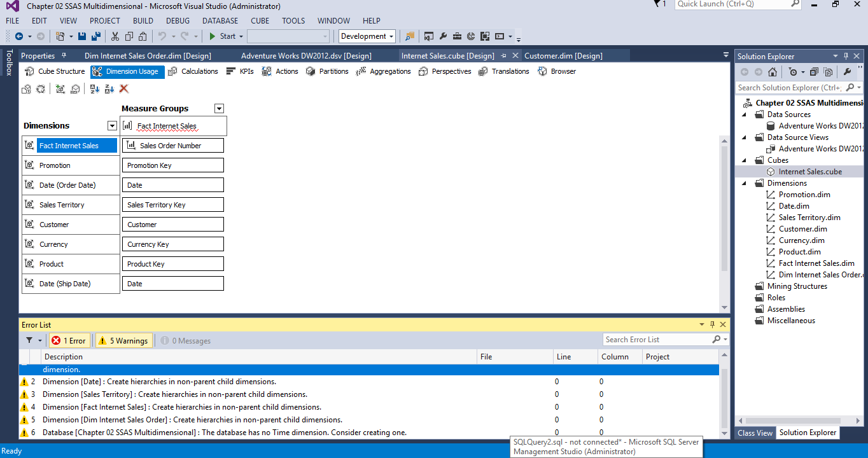868x458 pixels.
Task: Delete selected item with red X icon
Action: 124,89
